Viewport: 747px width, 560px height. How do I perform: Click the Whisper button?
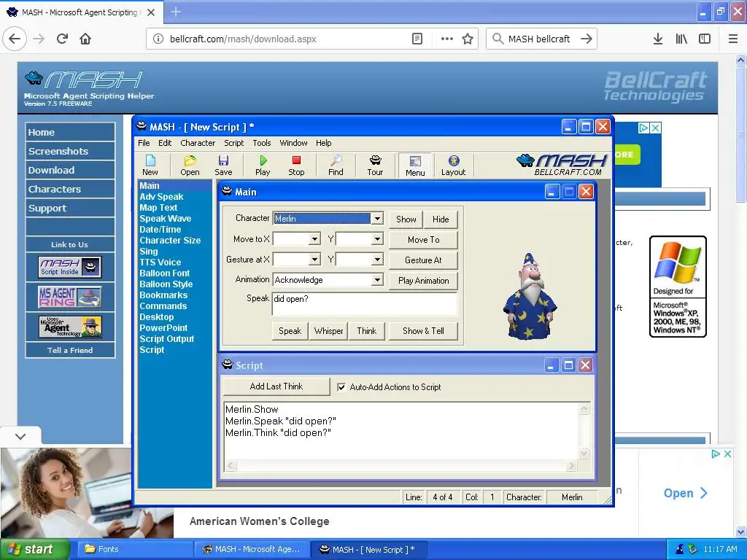click(x=328, y=331)
